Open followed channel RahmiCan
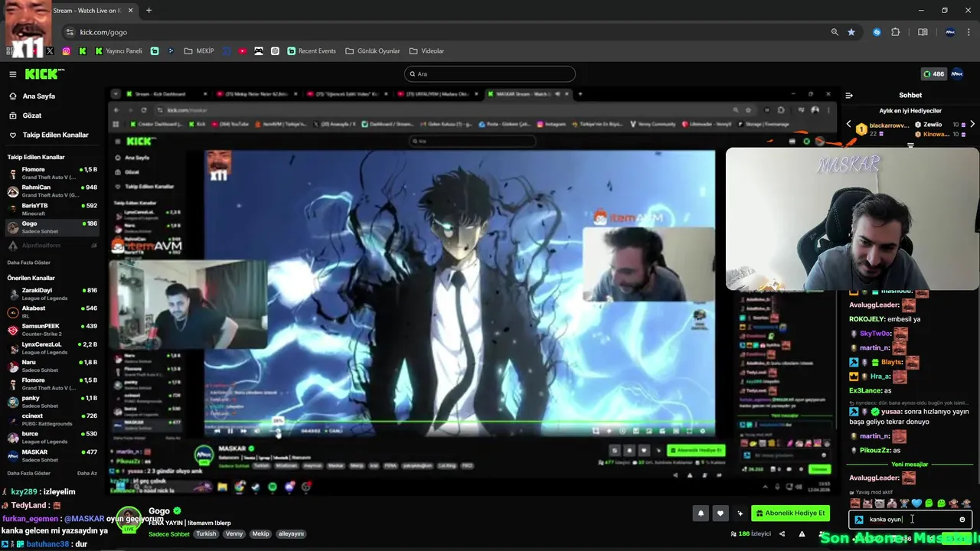The image size is (980, 551). point(51,191)
